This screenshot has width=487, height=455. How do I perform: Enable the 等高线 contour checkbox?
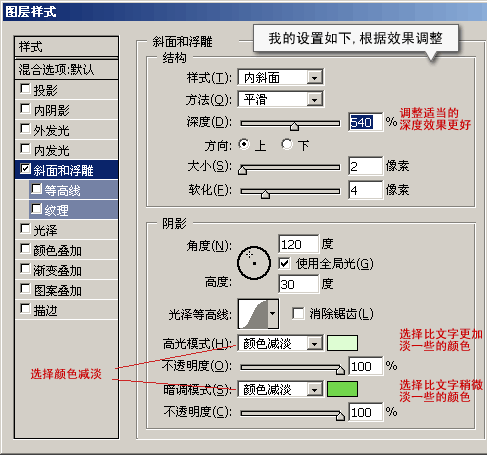click(36, 189)
